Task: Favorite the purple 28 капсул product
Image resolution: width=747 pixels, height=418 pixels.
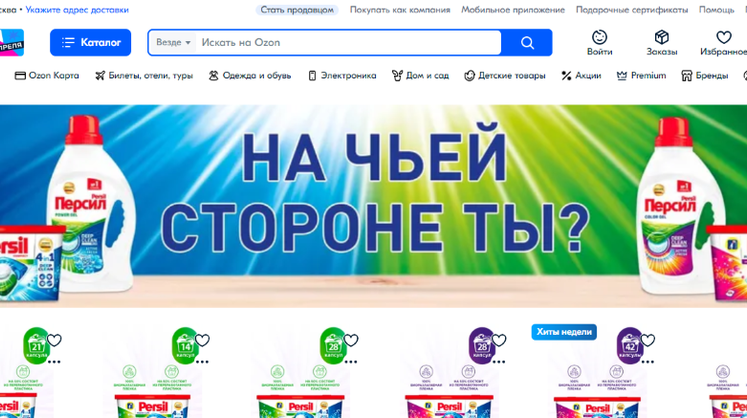Action: (x=499, y=340)
